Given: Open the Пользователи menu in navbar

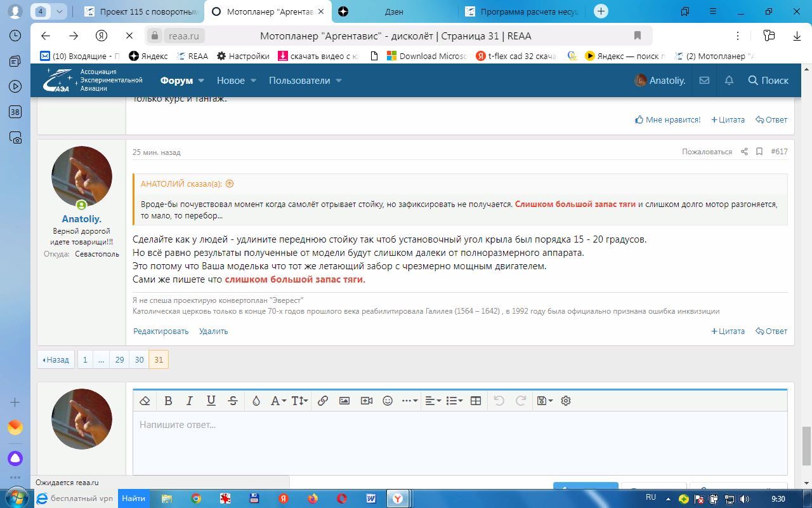Looking at the screenshot, I should [305, 81].
